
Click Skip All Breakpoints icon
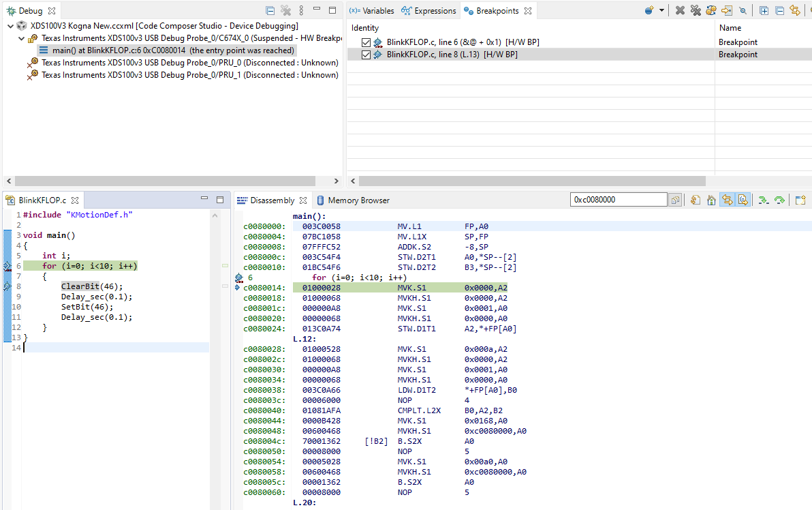743,11
